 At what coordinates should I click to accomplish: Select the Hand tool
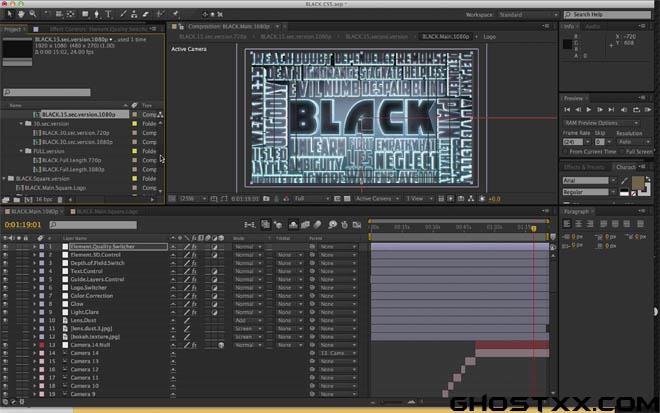pos(21,14)
